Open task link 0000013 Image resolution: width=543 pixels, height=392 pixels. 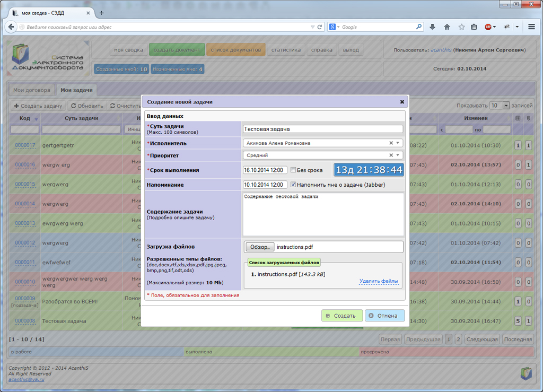click(x=25, y=223)
